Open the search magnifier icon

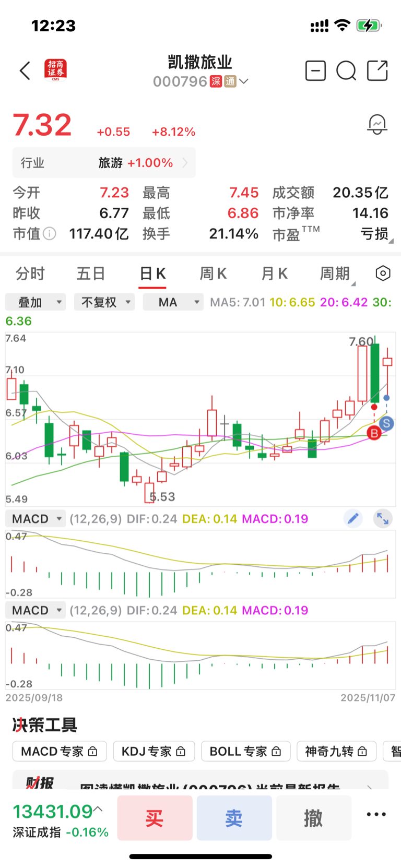pyautogui.click(x=346, y=70)
